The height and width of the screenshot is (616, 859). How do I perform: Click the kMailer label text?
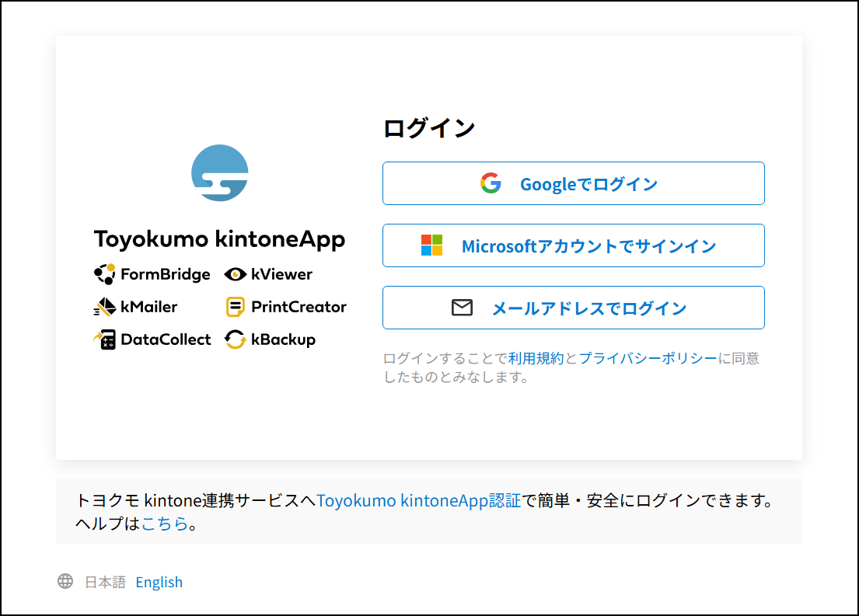pyautogui.click(x=149, y=307)
